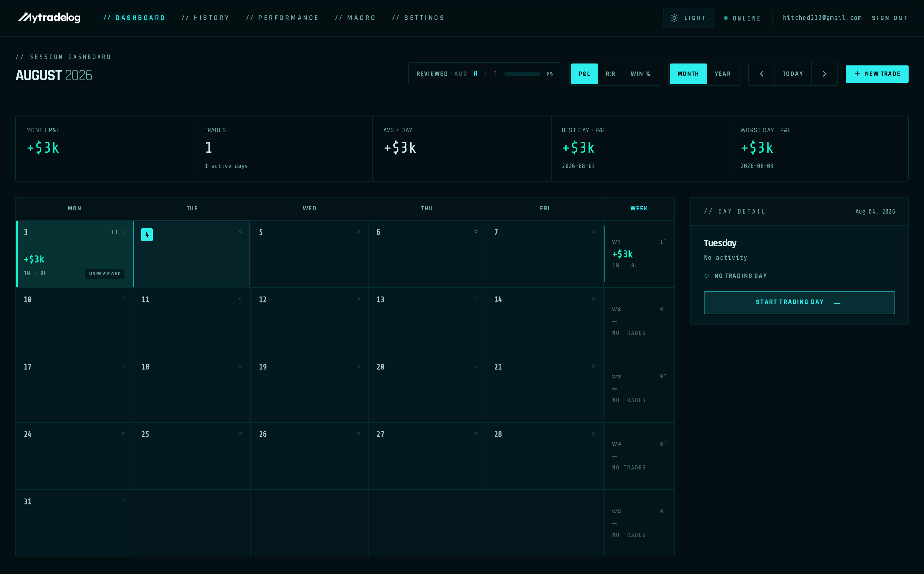Click the status circle on day 6

click(x=476, y=232)
